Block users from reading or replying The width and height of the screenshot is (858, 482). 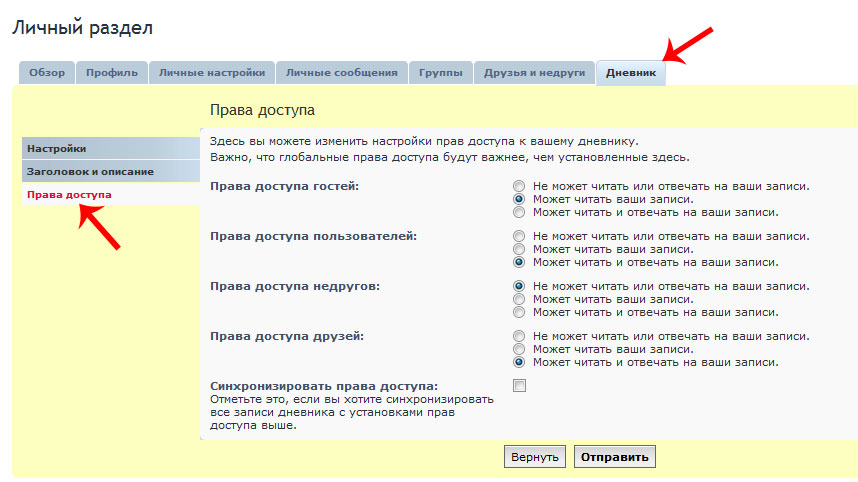[519, 236]
